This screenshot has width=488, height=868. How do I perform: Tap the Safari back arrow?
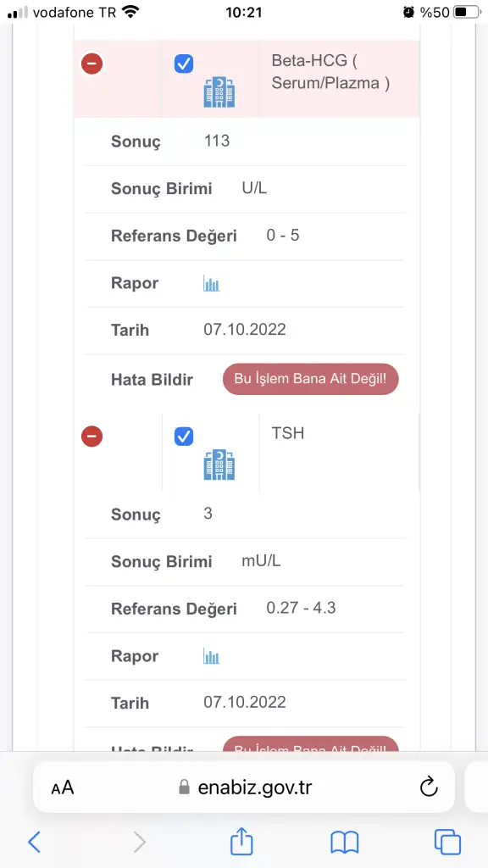pos(34,842)
